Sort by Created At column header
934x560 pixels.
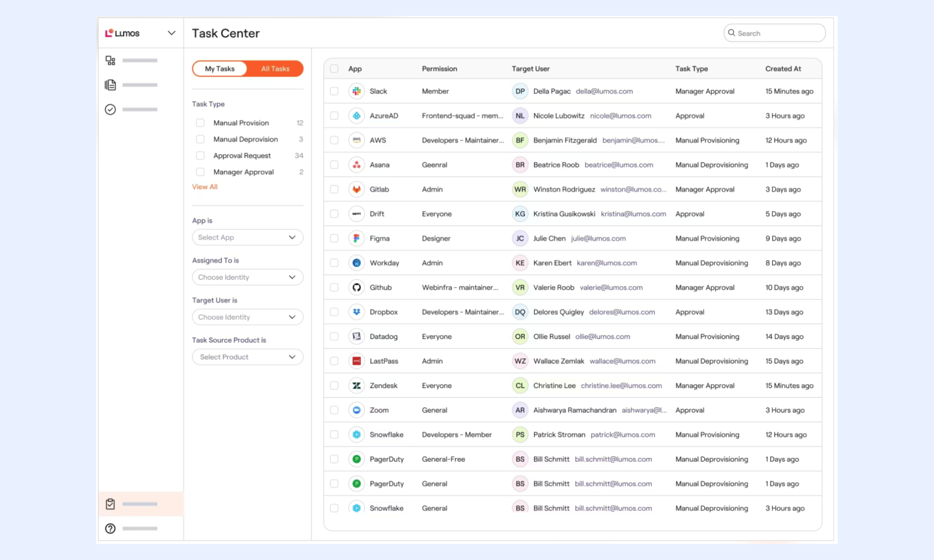783,69
